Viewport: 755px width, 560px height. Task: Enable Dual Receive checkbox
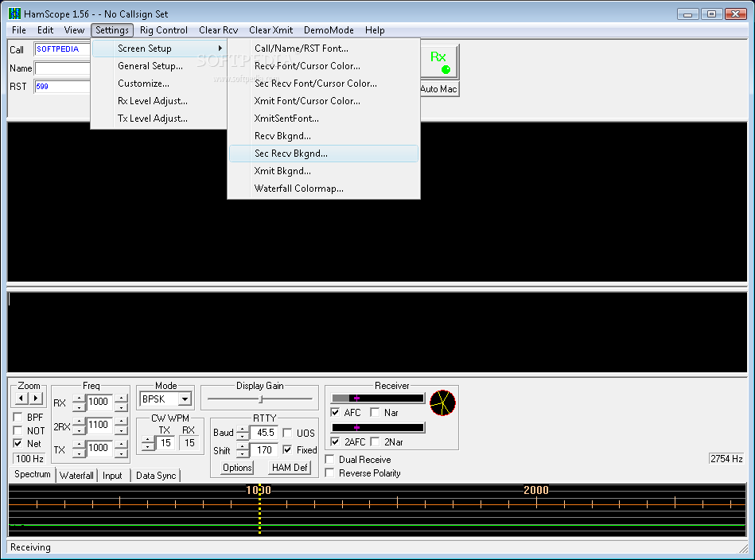330,459
